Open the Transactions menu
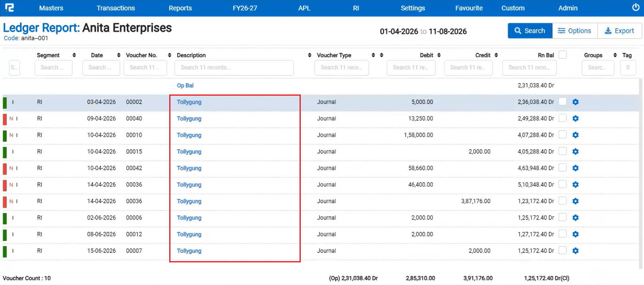The height and width of the screenshot is (285, 644). point(116,8)
